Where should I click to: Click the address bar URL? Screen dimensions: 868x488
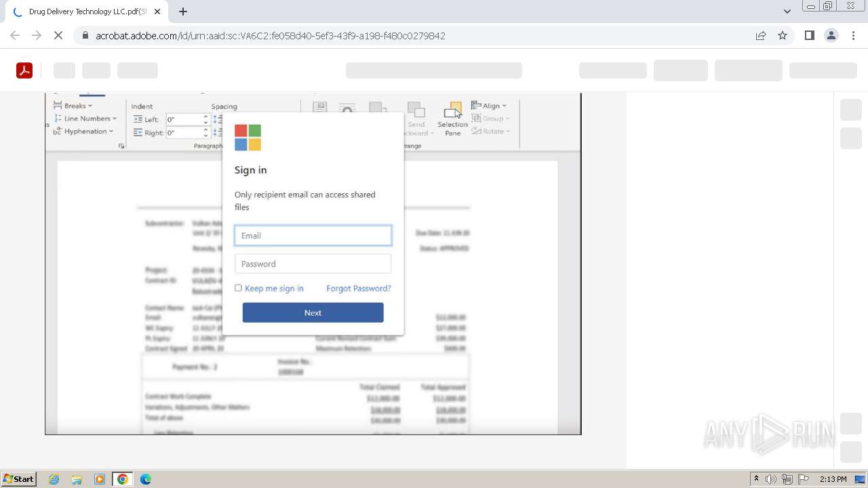click(270, 35)
